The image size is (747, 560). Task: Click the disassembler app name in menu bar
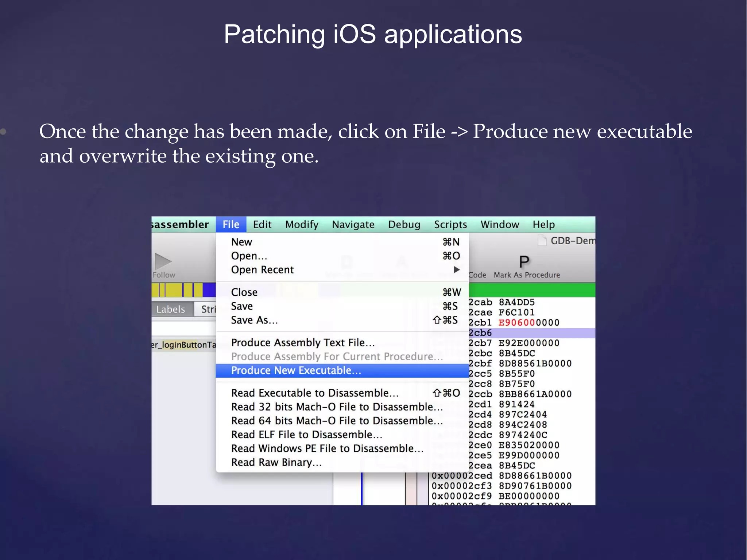(x=180, y=224)
